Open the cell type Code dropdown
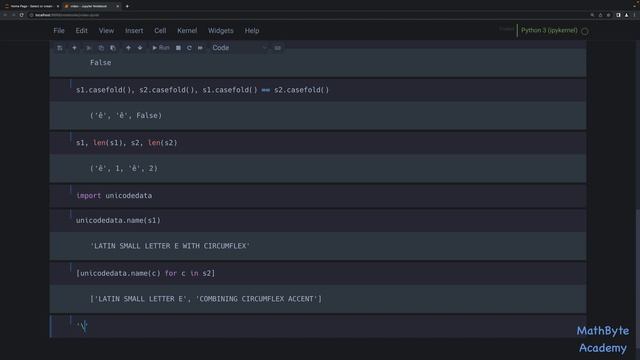The height and width of the screenshot is (360, 640). click(239, 48)
